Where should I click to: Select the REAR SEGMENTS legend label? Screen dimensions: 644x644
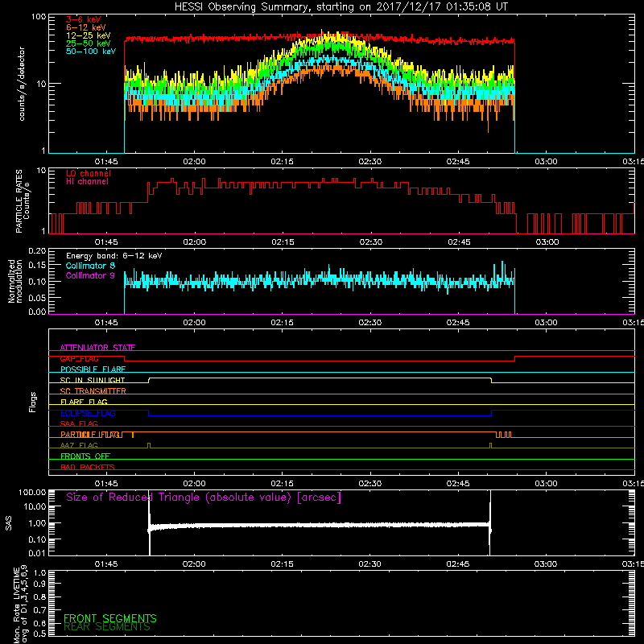(107, 627)
